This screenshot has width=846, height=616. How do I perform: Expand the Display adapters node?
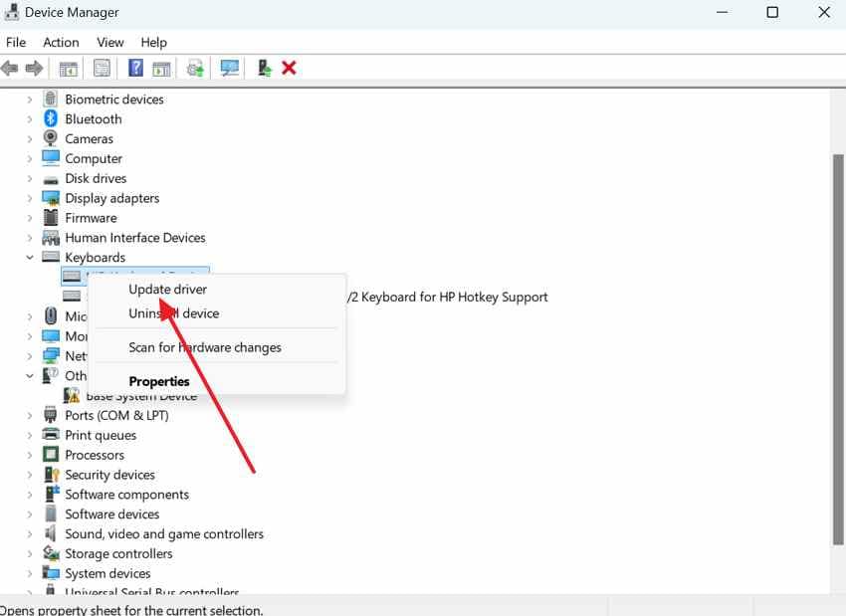coord(30,198)
